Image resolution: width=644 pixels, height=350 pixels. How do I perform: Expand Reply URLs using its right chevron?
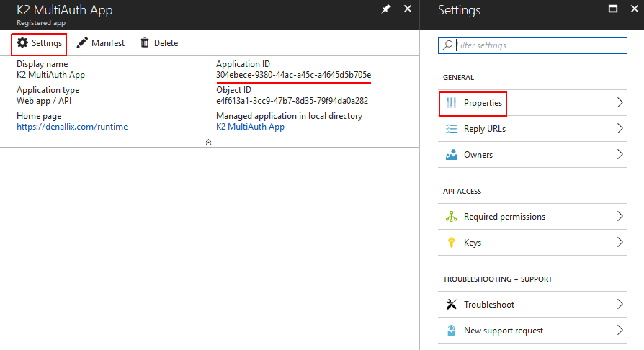point(620,129)
